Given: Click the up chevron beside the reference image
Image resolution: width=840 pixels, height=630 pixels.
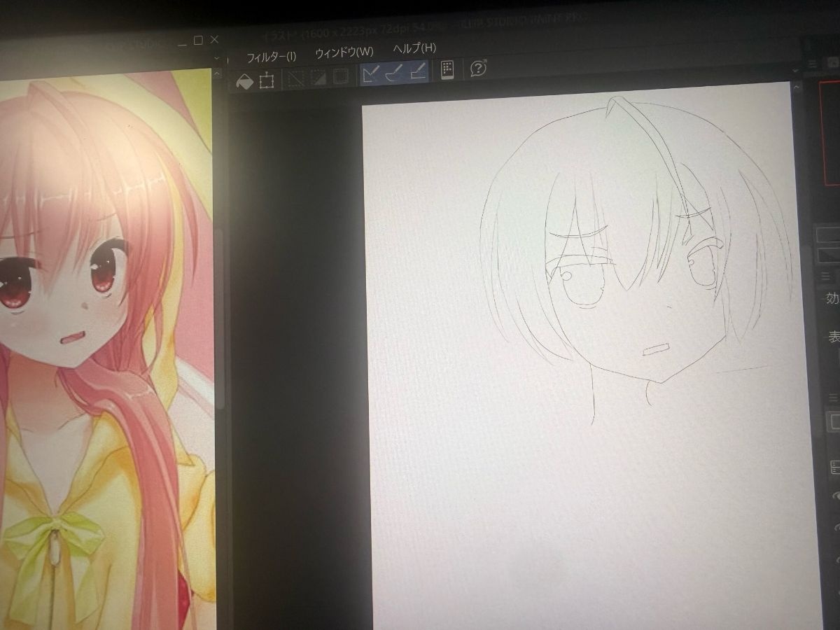Looking at the screenshot, I should pos(218,74).
